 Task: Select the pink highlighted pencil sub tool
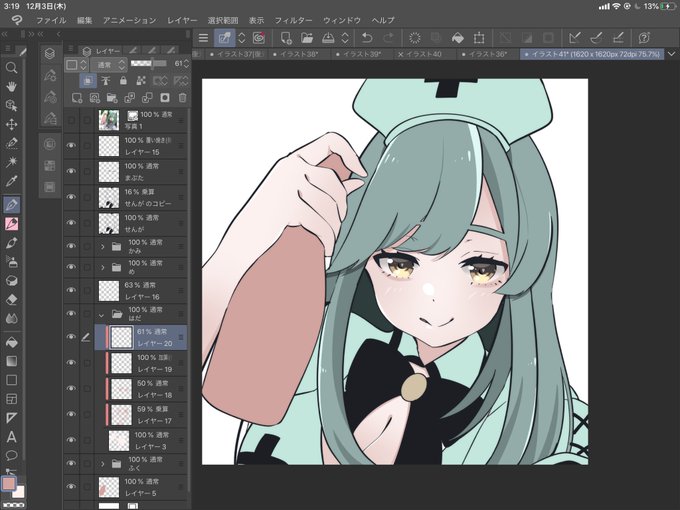[x=11, y=223]
